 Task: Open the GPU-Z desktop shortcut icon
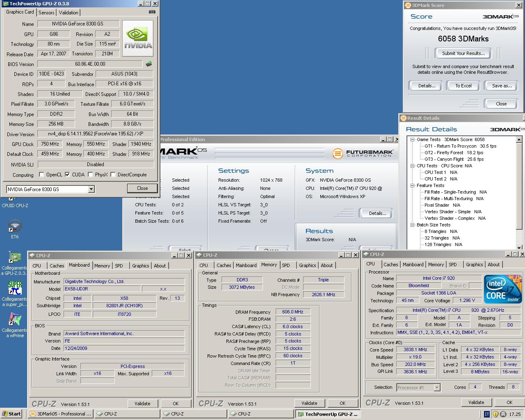click(x=15, y=263)
